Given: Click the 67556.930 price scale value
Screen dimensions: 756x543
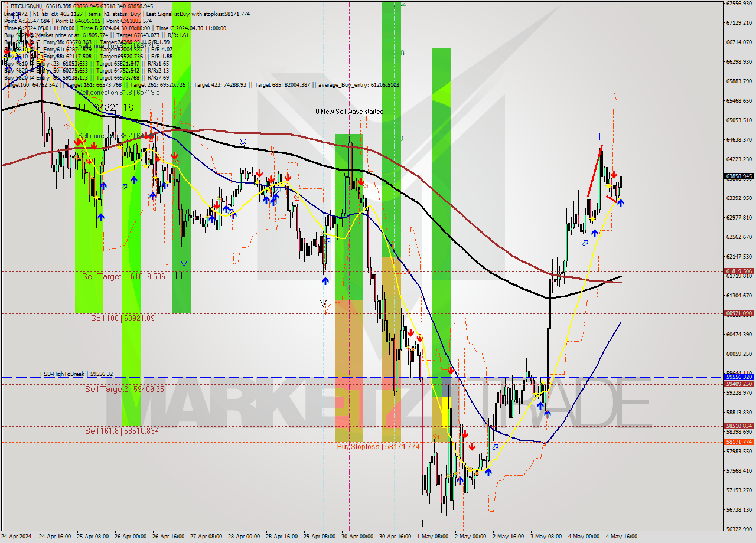Looking at the screenshot, I should tap(739, 3).
